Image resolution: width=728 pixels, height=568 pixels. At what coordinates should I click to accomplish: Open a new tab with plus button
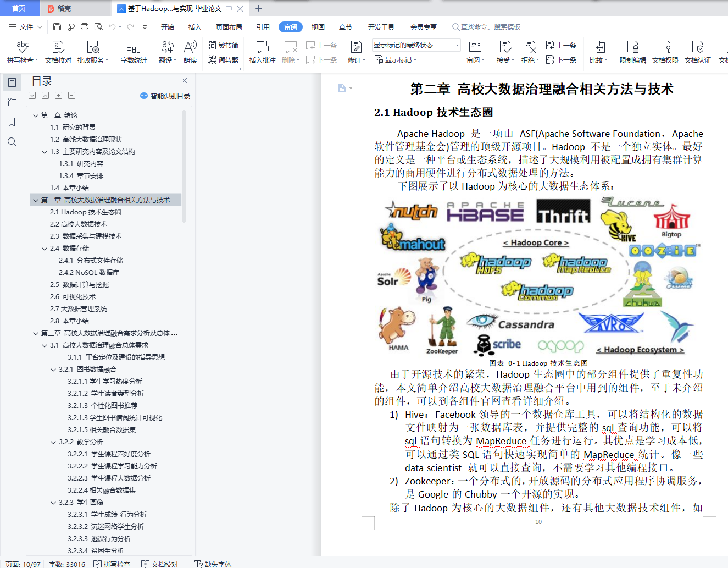[x=259, y=8]
